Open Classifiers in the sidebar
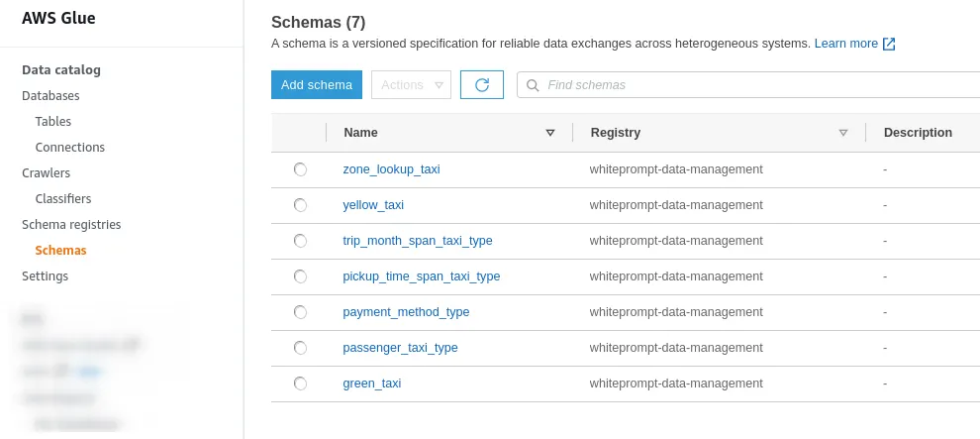The image size is (980, 439). tap(63, 199)
